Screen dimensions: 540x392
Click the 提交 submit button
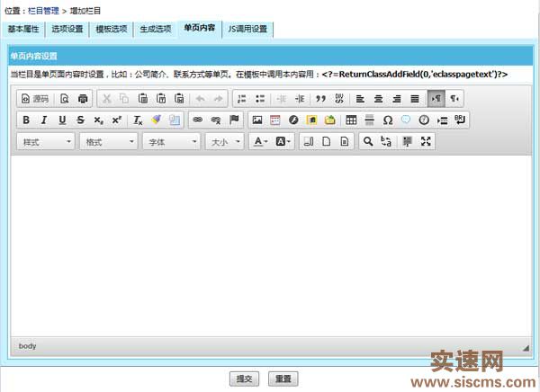click(244, 379)
